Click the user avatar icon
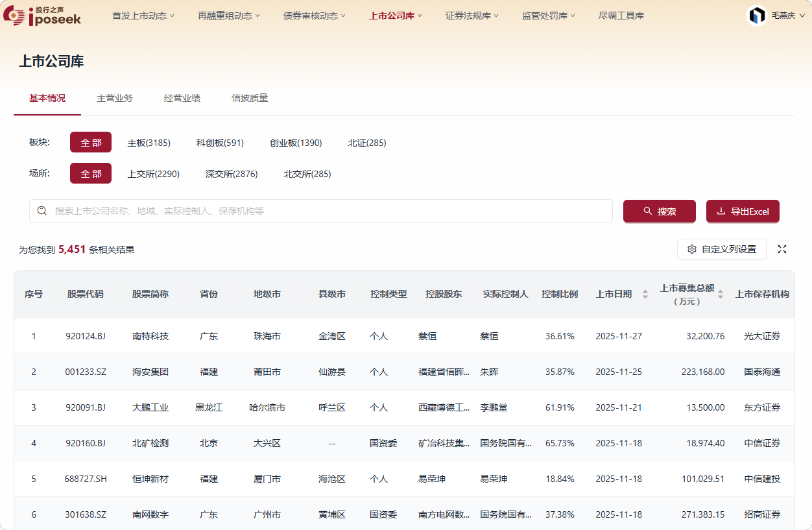 point(757,16)
